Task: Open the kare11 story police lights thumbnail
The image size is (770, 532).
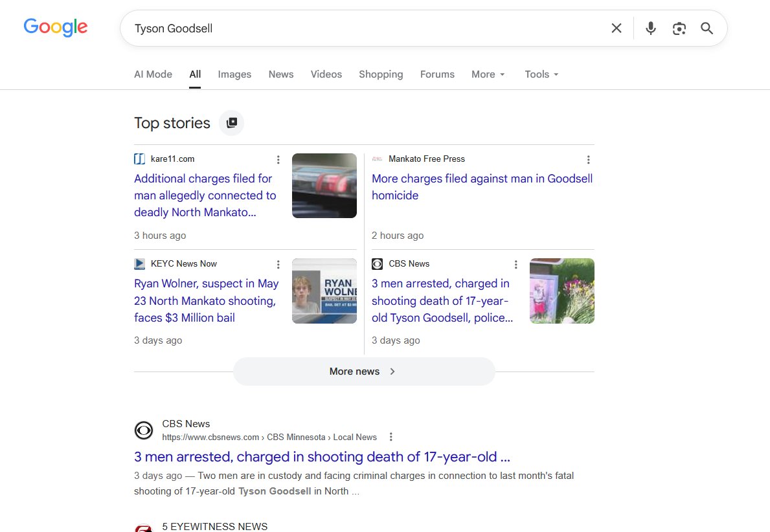Action: [324, 186]
